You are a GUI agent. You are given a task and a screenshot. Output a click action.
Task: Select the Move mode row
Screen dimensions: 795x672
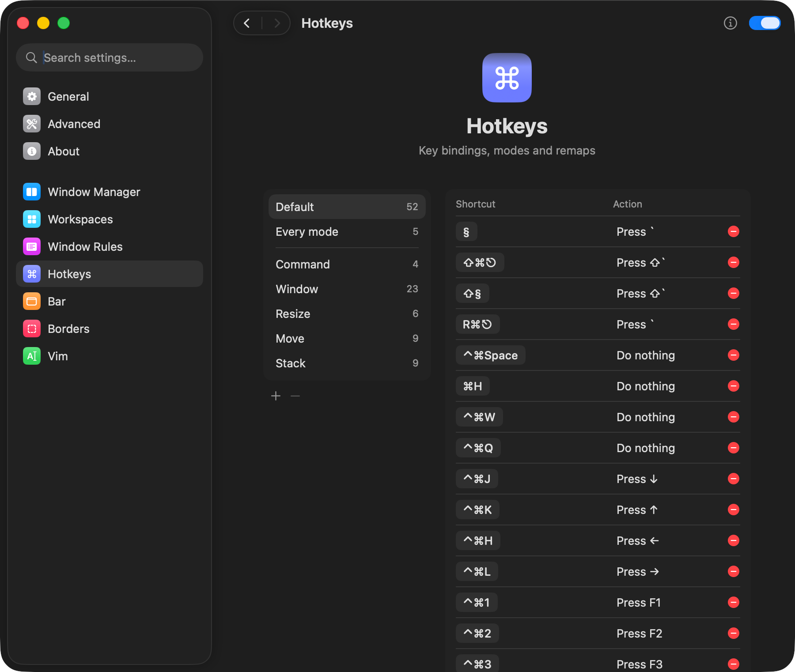[x=347, y=338]
